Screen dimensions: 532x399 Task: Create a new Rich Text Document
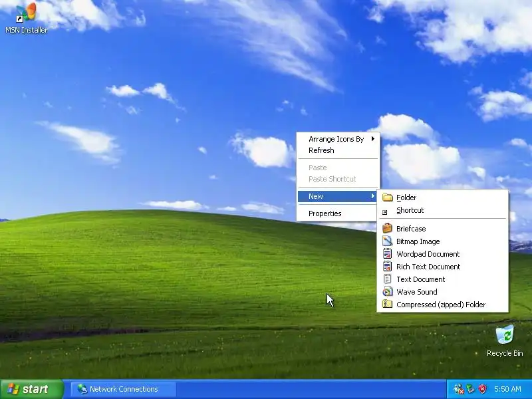click(x=442, y=267)
